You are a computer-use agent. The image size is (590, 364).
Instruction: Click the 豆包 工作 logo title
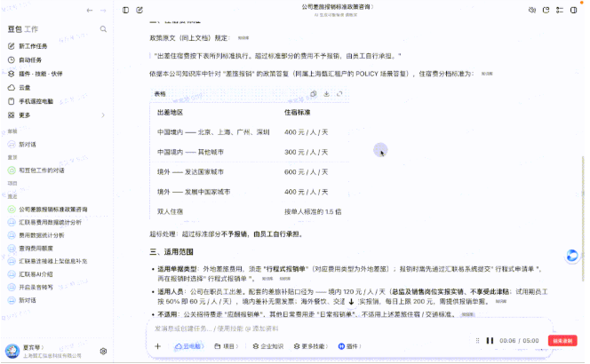(23, 29)
